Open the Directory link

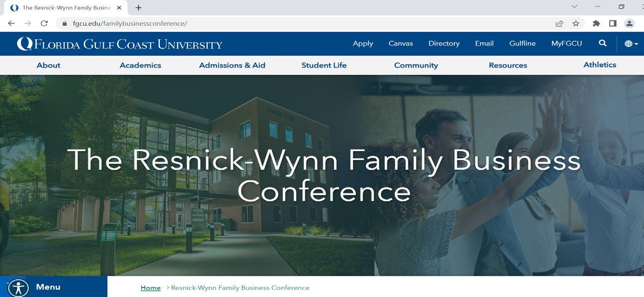coord(444,44)
